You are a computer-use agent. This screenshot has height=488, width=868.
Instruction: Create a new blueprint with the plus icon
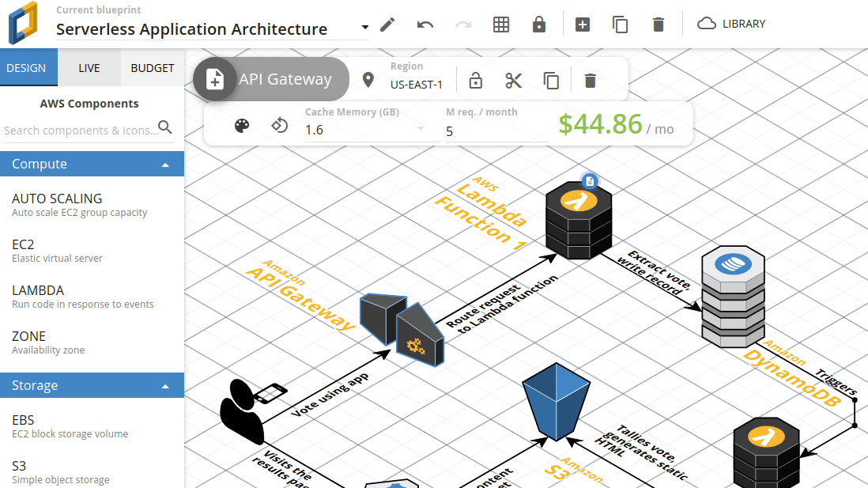tap(583, 25)
